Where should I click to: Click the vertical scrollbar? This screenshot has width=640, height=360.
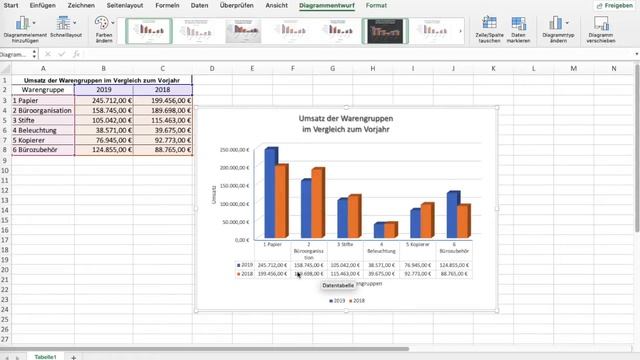point(637,148)
